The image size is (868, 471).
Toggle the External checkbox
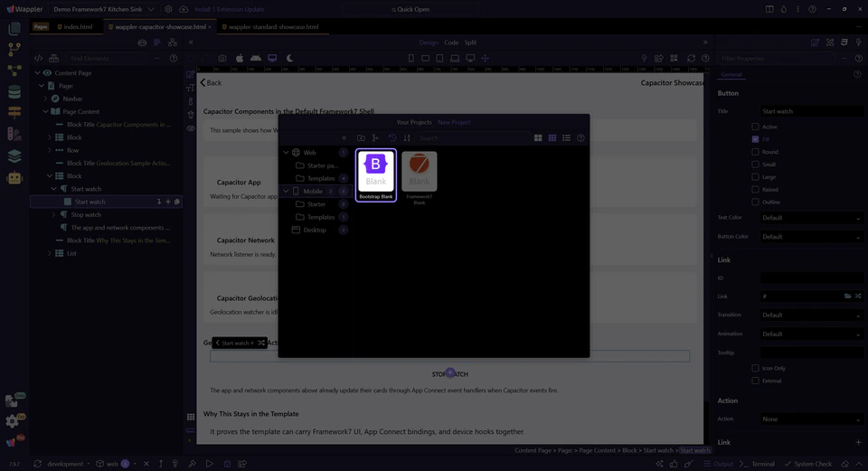tap(755, 381)
